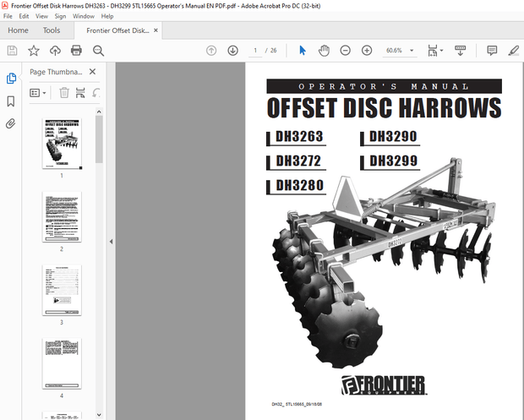Open the Help menu

coord(107,16)
